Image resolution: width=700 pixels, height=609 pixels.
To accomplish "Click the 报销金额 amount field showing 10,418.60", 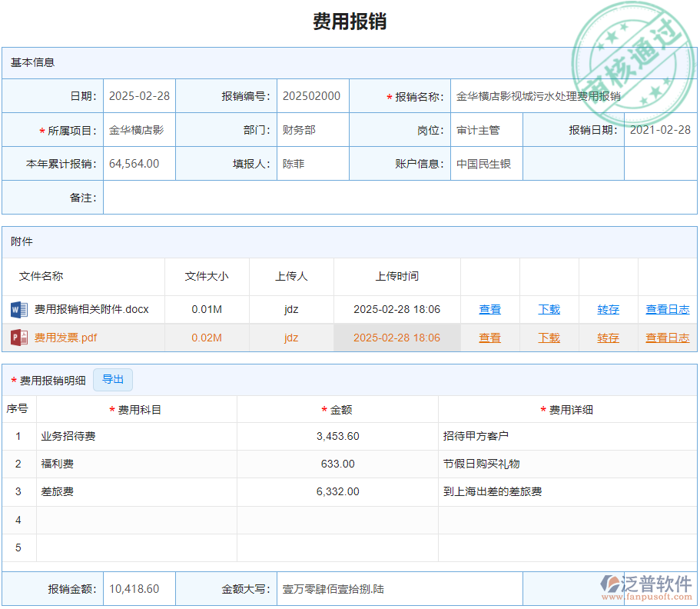I will point(138,588).
